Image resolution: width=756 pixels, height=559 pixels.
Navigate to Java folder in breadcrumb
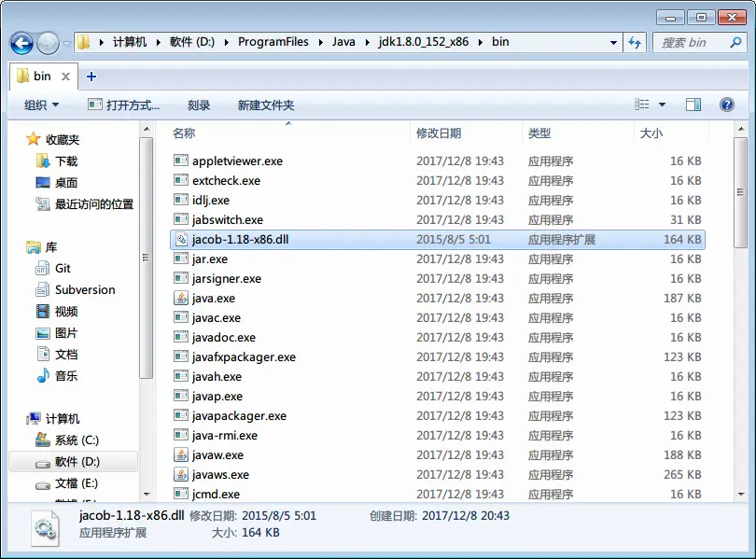[x=343, y=42]
